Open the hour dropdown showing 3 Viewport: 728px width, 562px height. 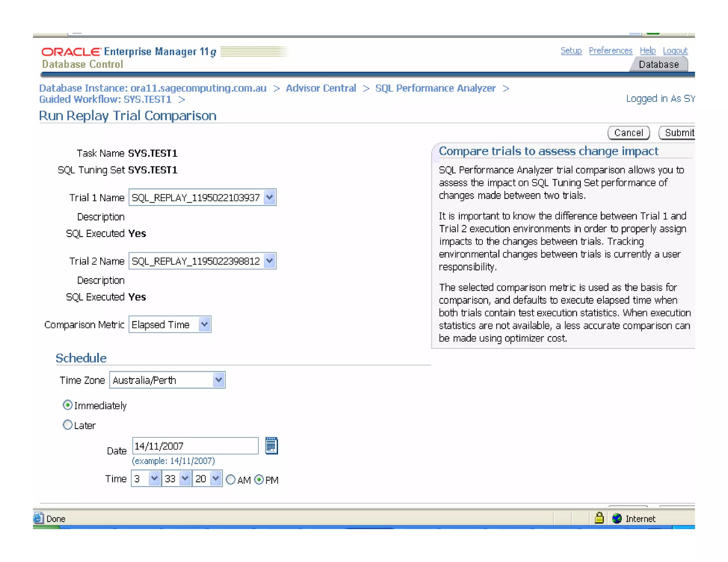click(x=146, y=479)
